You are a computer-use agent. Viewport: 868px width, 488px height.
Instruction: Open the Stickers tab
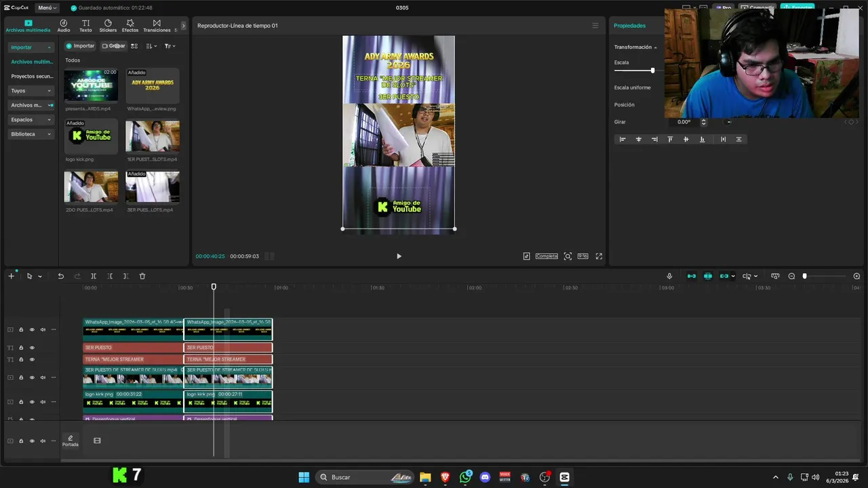(108, 26)
